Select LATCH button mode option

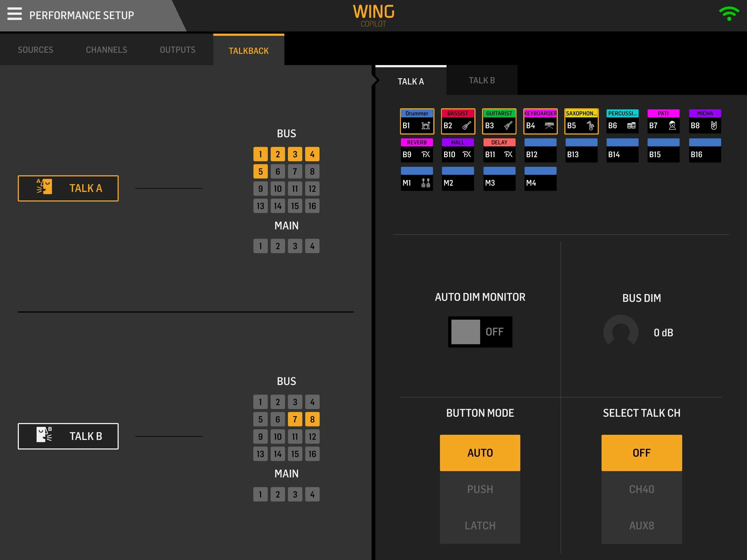[x=480, y=525]
